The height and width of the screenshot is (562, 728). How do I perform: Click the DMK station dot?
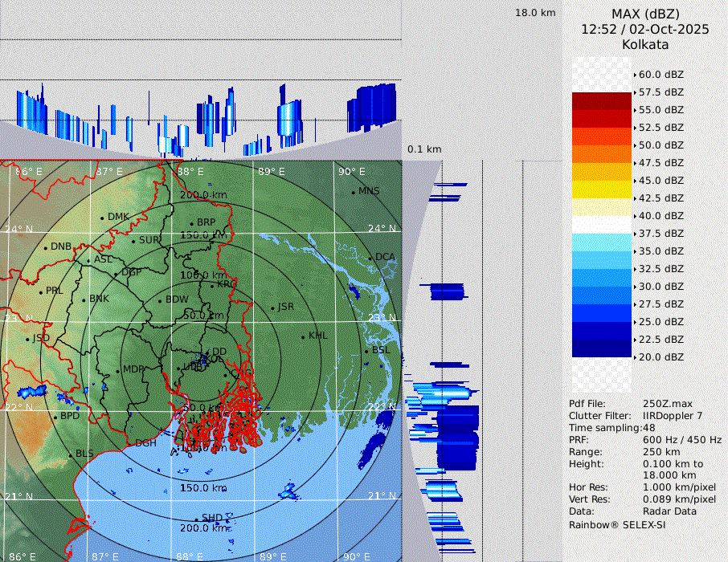(x=102, y=218)
